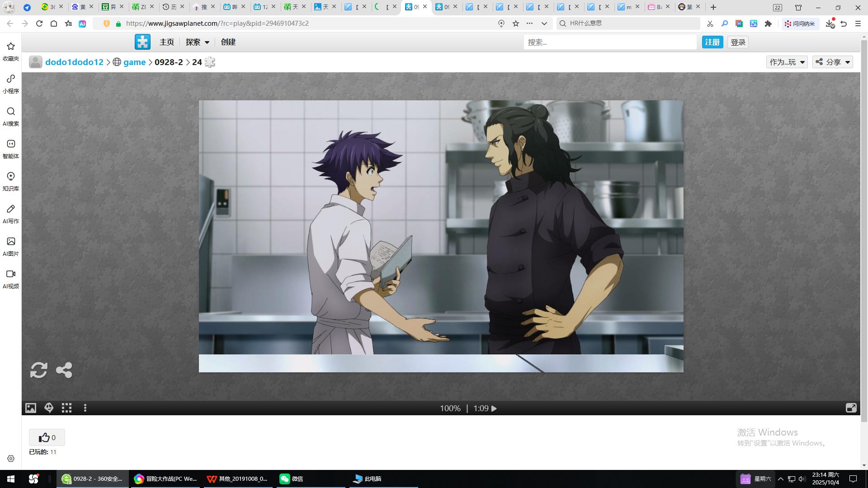
Task: Arrange pieces with the grid icon
Action: [x=67, y=408]
